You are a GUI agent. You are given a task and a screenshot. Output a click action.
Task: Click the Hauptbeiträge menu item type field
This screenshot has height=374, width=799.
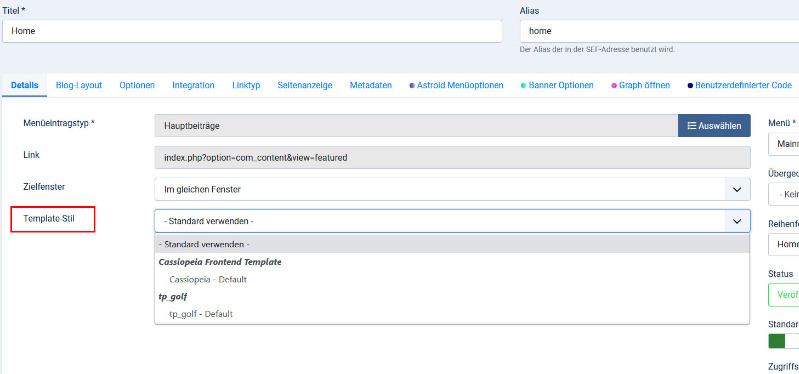416,125
